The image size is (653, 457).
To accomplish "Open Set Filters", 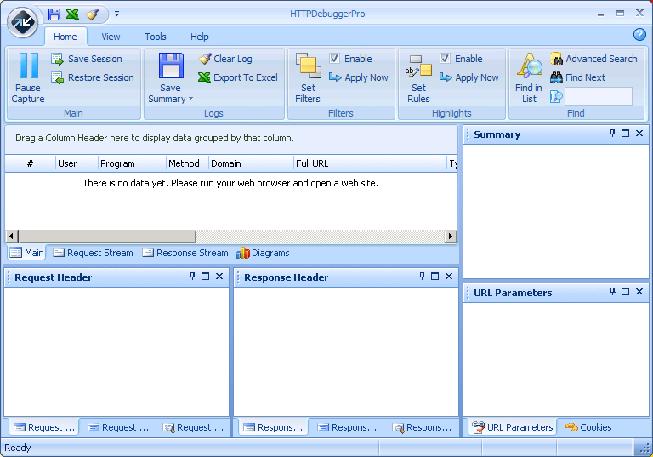I will click(x=308, y=78).
